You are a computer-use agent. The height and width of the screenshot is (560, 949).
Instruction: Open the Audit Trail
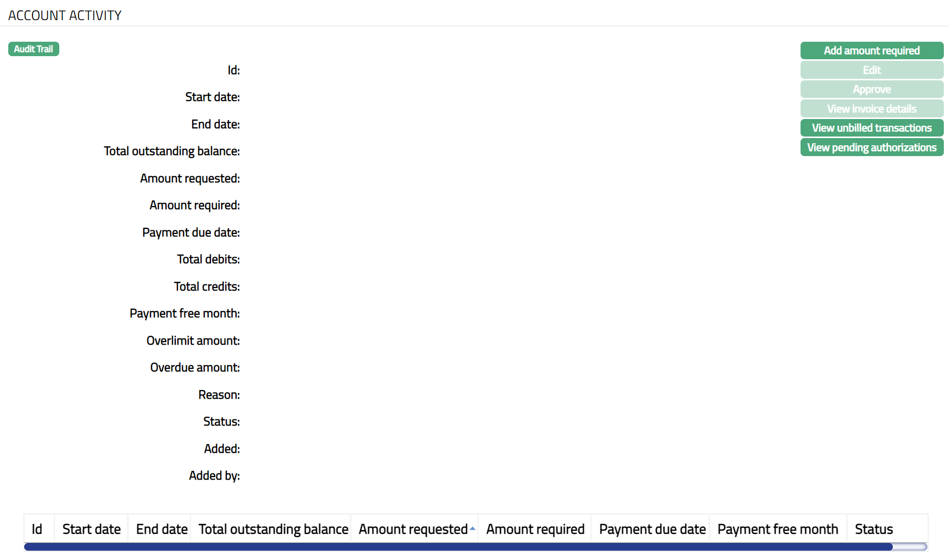(34, 49)
